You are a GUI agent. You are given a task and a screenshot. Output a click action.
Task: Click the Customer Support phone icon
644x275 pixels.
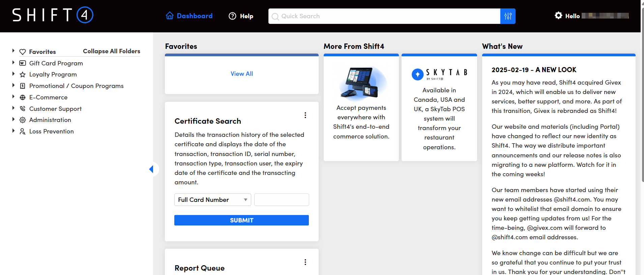coord(23,109)
